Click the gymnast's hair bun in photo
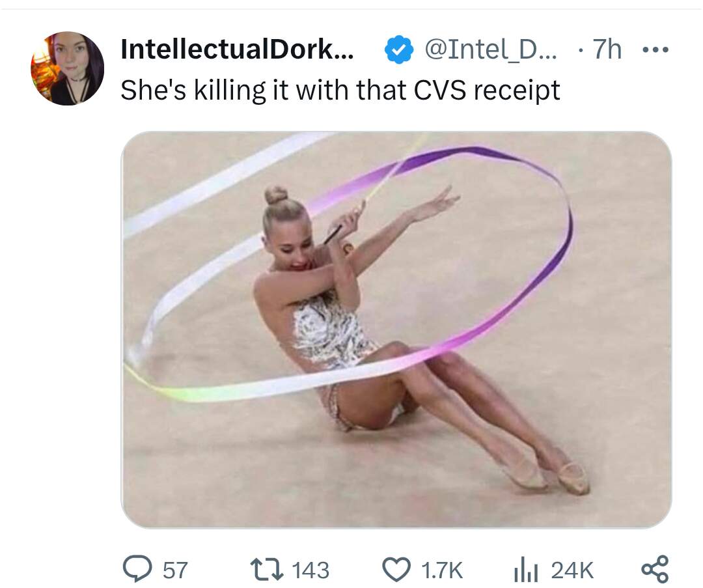The width and height of the screenshot is (703, 588). tap(276, 194)
